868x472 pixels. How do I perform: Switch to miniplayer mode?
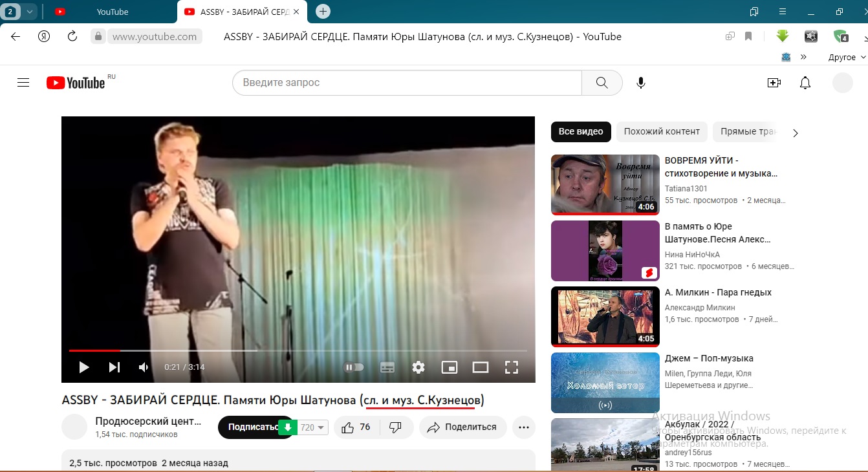point(450,367)
